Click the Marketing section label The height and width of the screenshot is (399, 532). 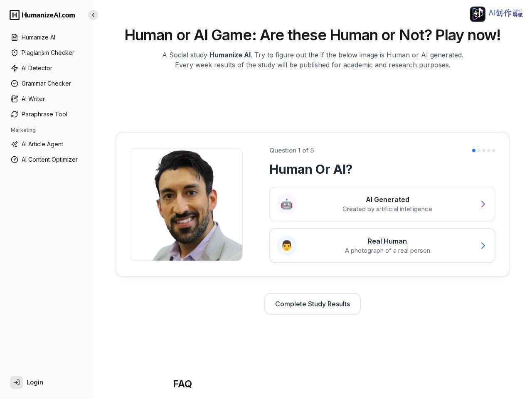click(23, 130)
